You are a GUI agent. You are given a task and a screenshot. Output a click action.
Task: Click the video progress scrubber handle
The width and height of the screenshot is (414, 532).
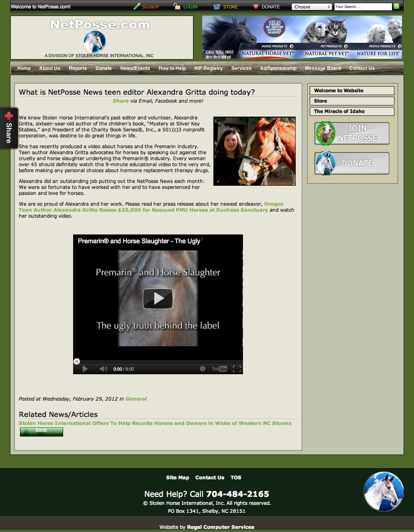click(x=77, y=361)
